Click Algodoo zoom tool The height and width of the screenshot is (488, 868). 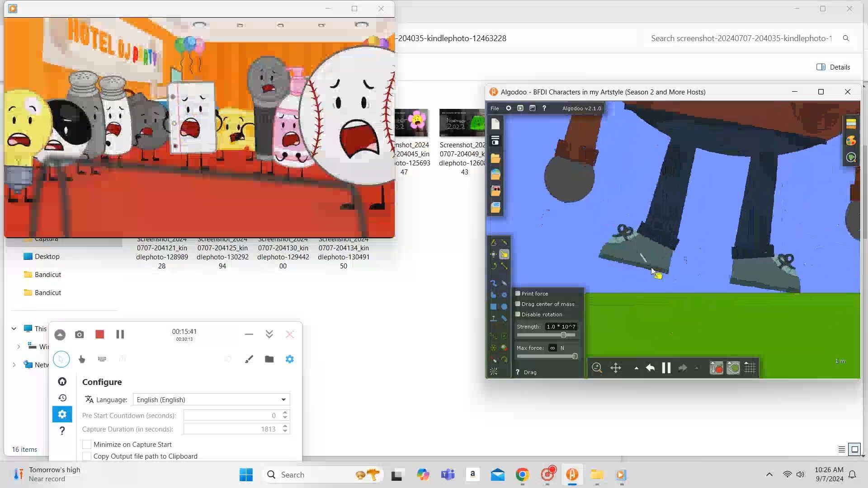click(597, 368)
